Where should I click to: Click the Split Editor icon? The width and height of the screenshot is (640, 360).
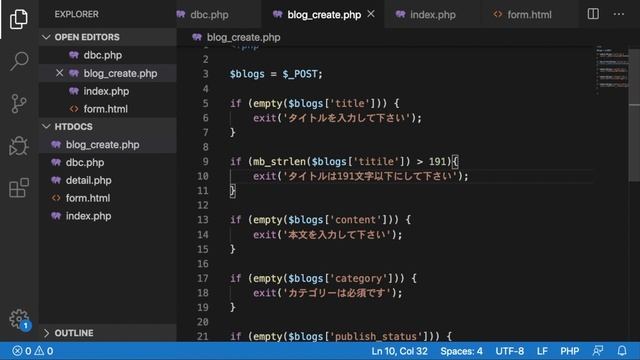593,14
